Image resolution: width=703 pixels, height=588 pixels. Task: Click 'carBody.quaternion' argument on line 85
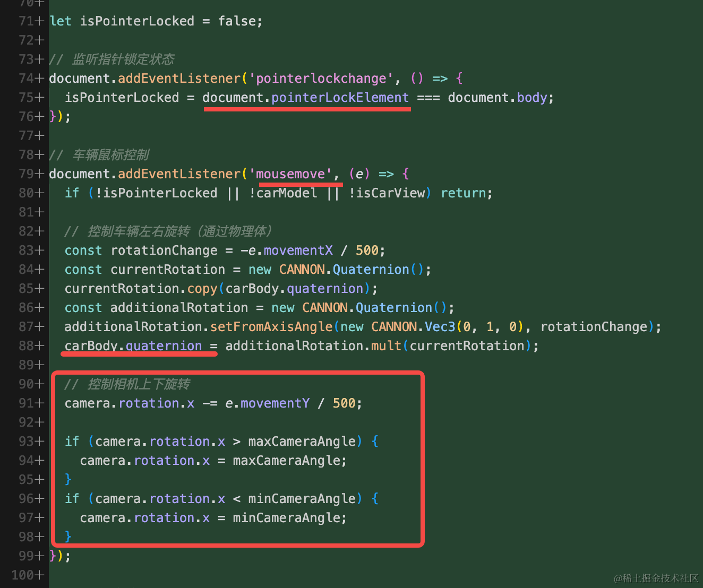coord(295,289)
